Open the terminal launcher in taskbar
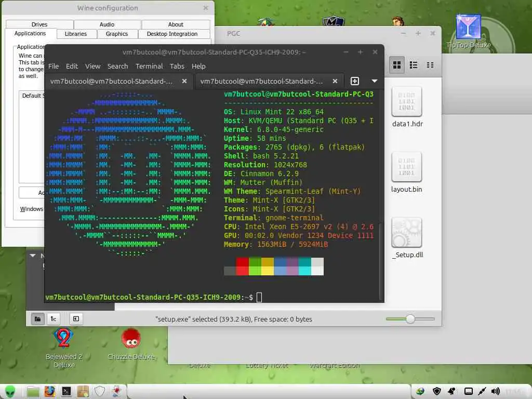532x399 pixels. (66, 392)
